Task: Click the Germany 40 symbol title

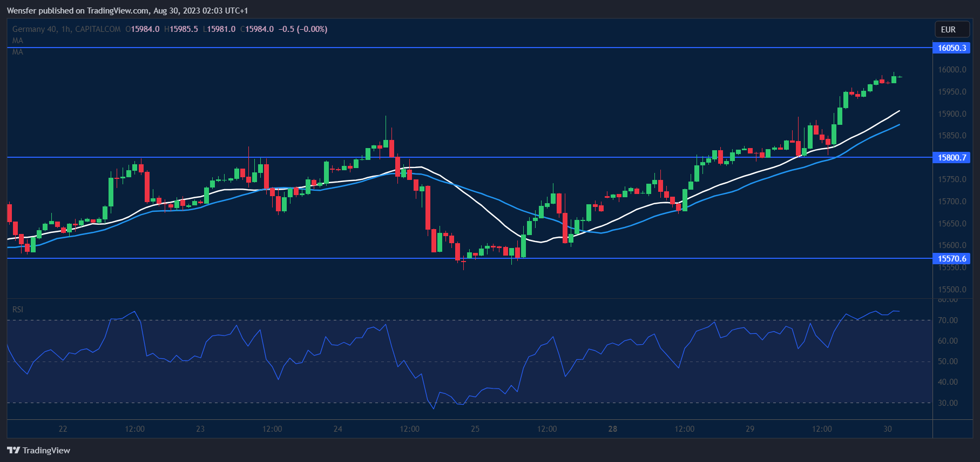Action: pyautogui.click(x=35, y=29)
